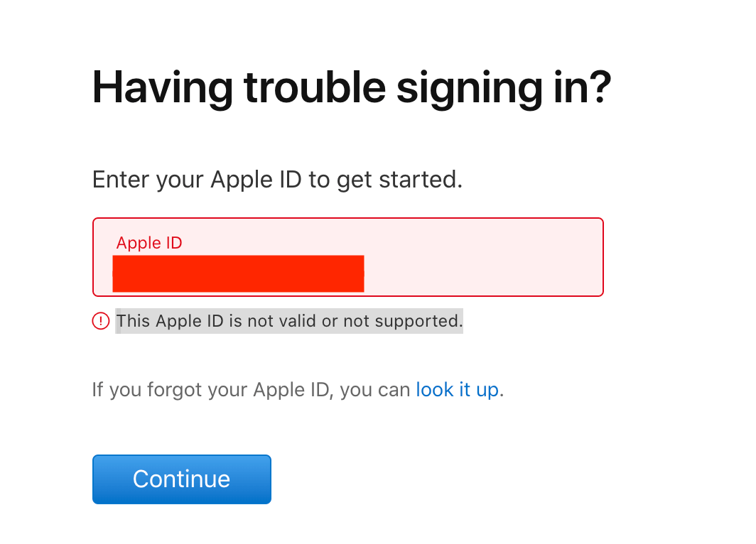Viewport: 756px width, 544px height.
Task: Click the word "Having" in the heading
Action: tap(162, 87)
